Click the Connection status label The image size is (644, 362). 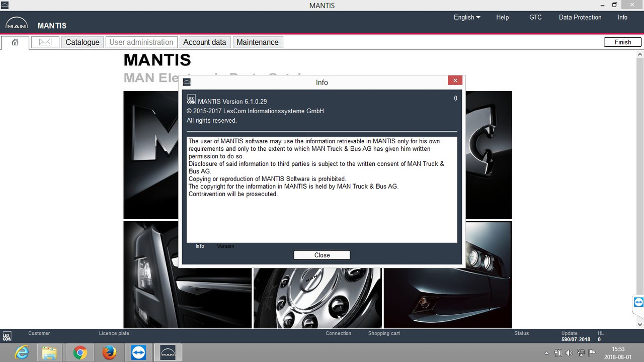pos(339,333)
